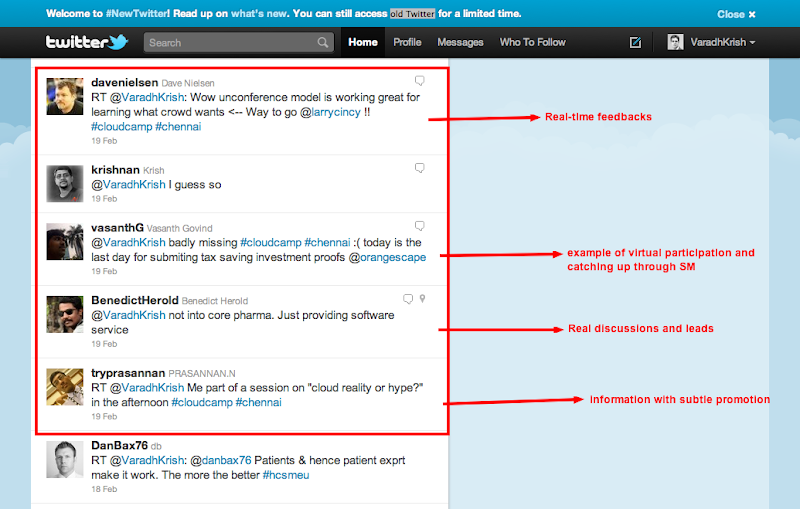Open BenedictHerold profile picture
The image size is (800, 509).
tap(65, 314)
